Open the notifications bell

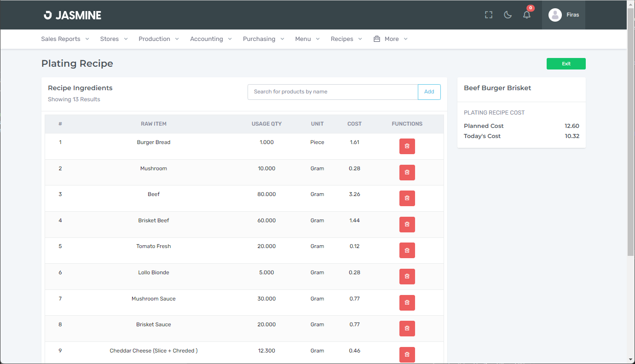click(x=526, y=14)
